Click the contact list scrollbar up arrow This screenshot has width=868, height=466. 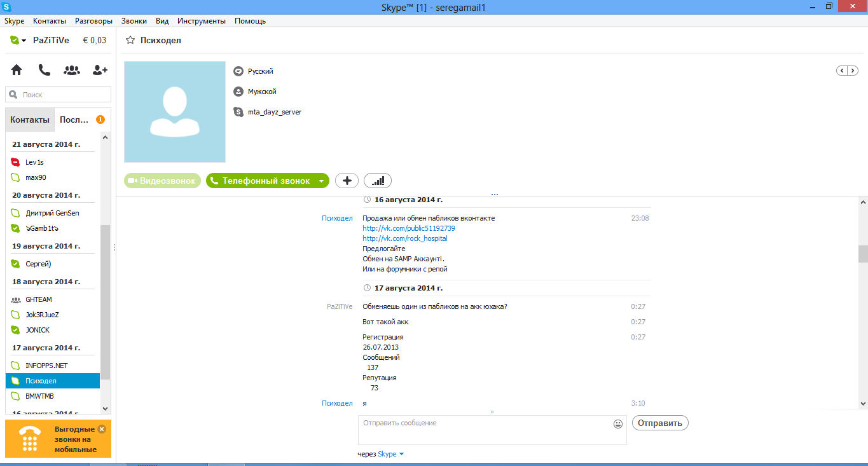[106, 139]
